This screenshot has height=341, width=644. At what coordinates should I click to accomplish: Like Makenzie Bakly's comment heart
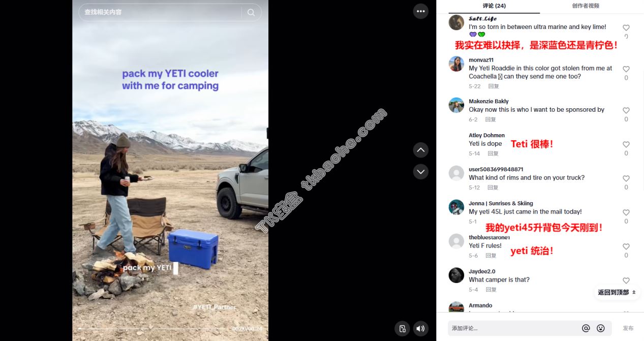click(626, 110)
